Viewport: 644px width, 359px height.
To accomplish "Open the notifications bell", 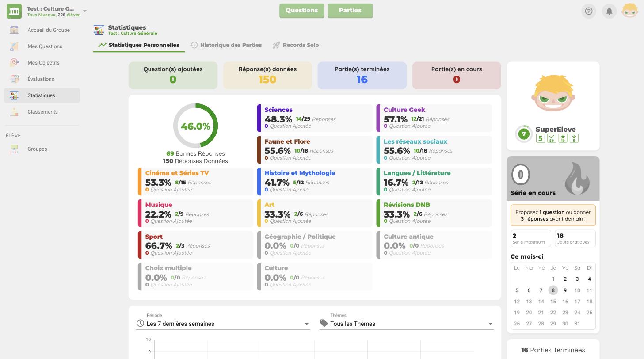I will pyautogui.click(x=609, y=11).
